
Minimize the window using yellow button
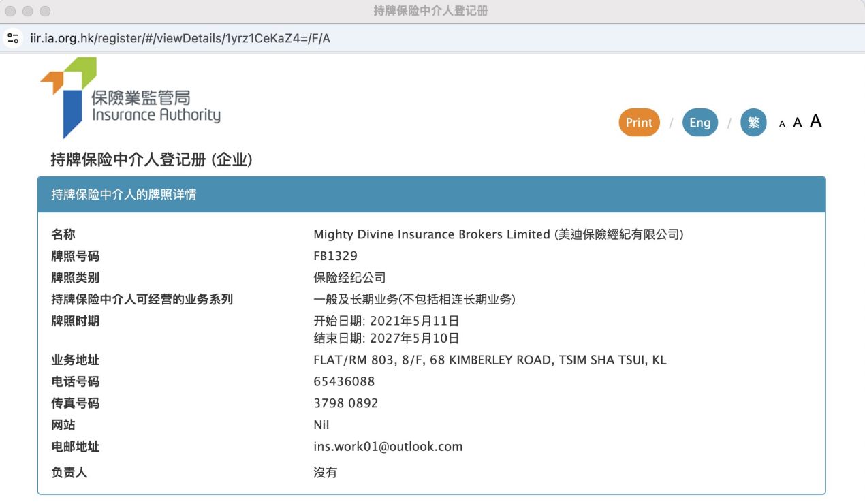tap(28, 12)
